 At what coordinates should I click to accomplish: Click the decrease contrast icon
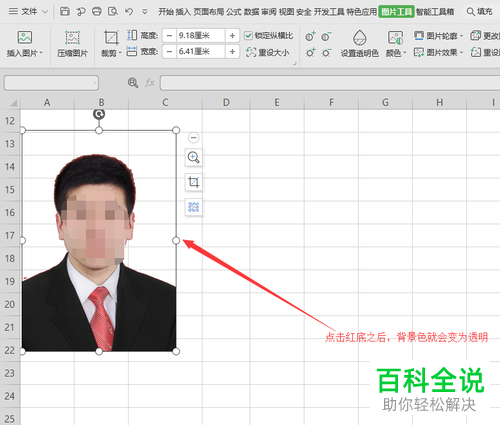point(326,36)
